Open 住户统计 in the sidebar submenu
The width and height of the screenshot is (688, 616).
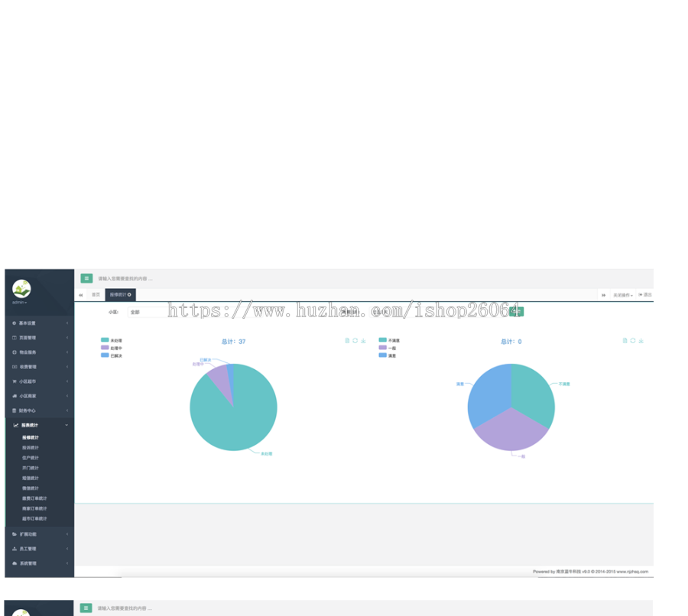click(31, 458)
